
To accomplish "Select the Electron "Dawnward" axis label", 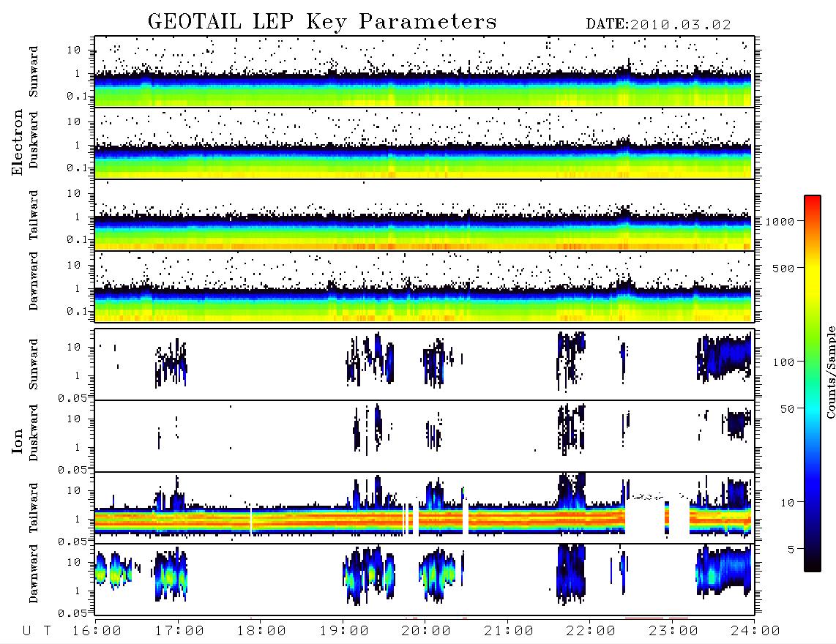I will point(34,281).
